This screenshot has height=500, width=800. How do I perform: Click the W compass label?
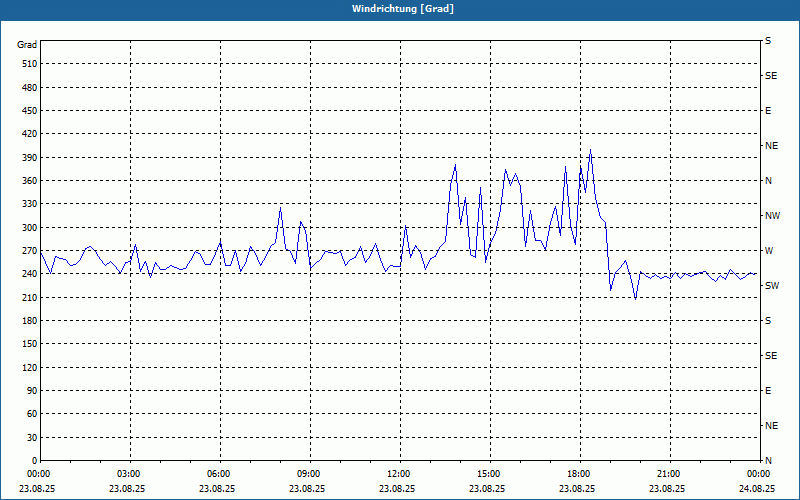769,251
